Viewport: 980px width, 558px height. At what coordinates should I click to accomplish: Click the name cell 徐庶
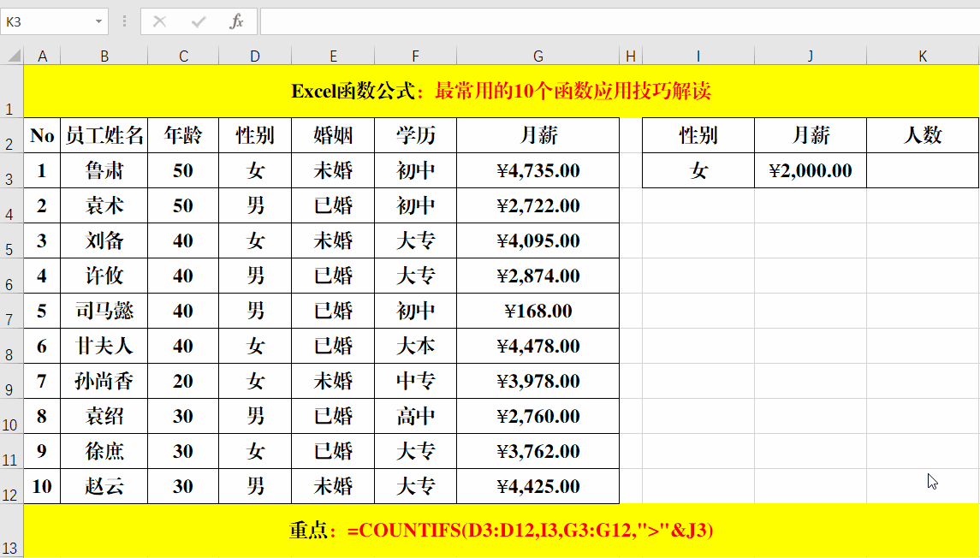[x=104, y=451]
